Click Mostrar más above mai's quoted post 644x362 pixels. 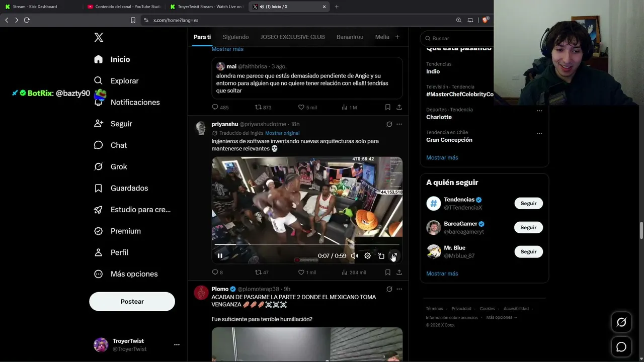point(227,49)
